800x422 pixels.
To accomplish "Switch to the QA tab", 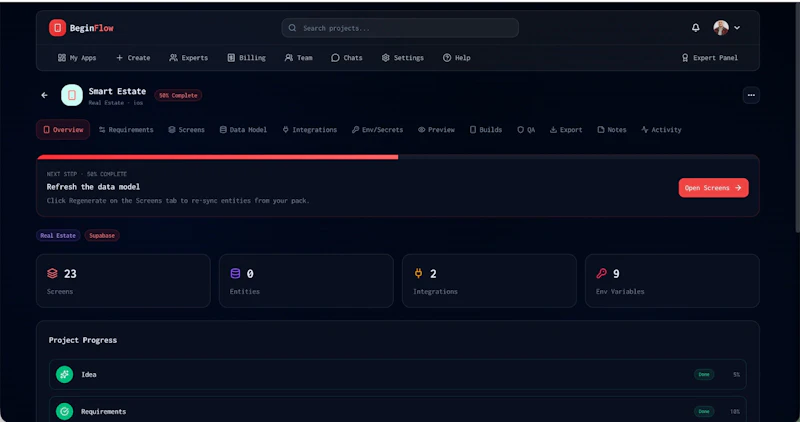I will click(x=526, y=130).
